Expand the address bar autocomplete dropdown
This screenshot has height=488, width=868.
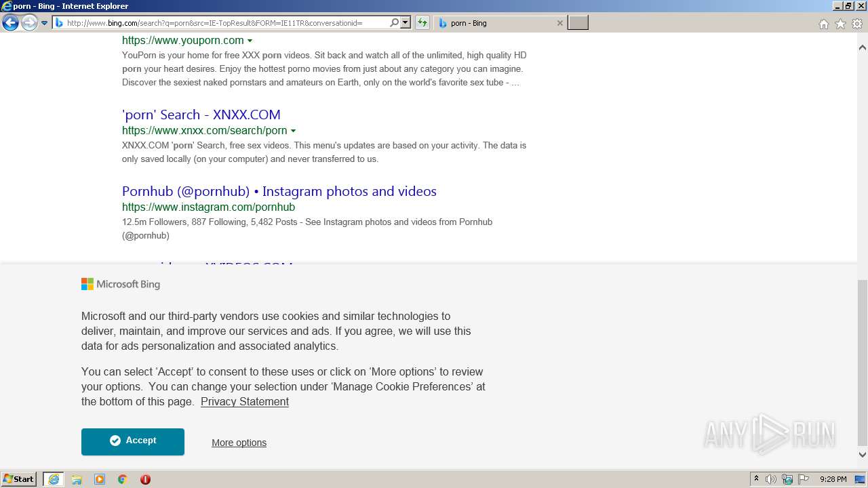[406, 23]
